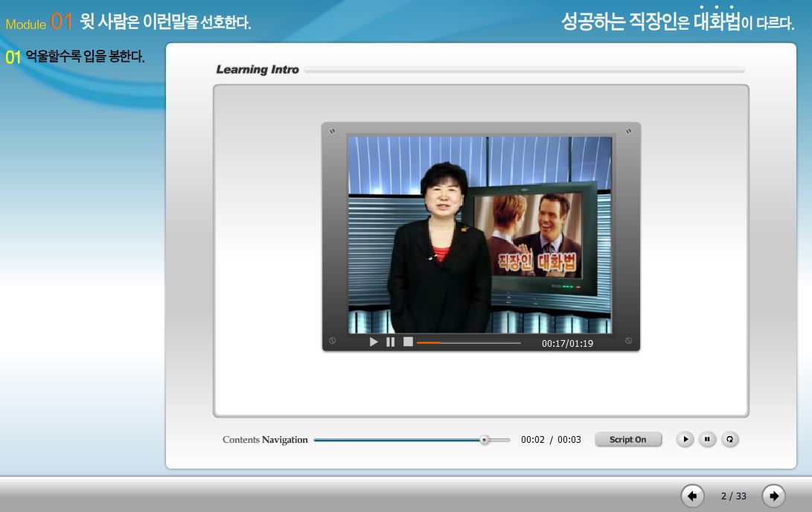Click the Contents Navigation label
The image size is (812, 512).
pyautogui.click(x=265, y=440)
